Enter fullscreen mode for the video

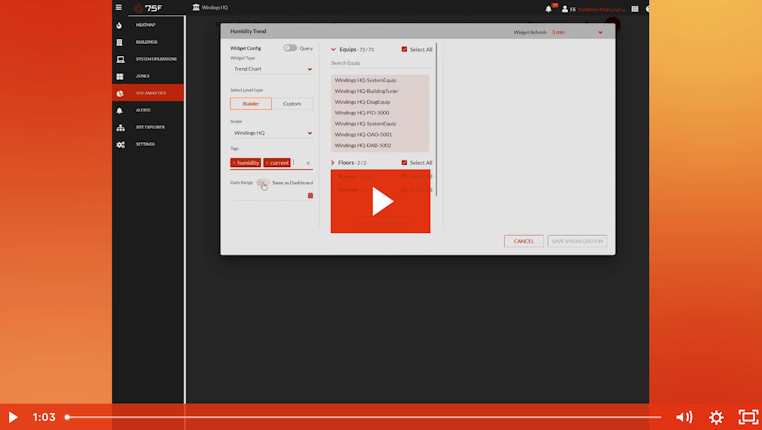(x=748, y=417)
